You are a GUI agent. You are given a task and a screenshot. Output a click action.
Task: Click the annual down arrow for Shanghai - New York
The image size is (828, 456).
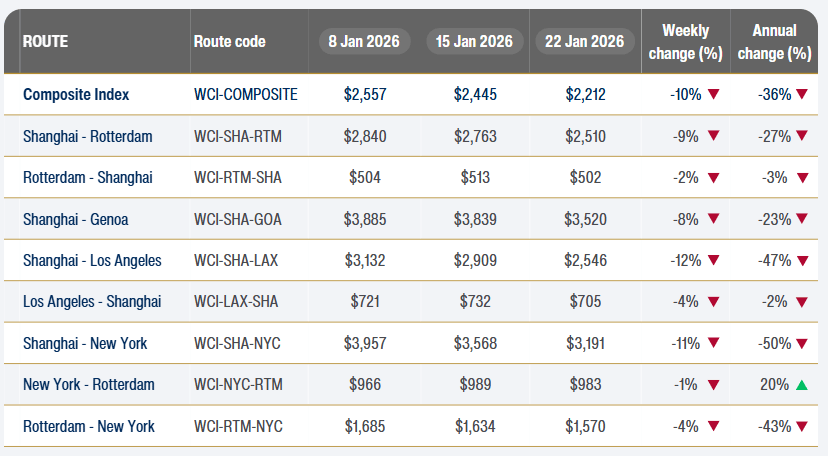coord(802,344)
